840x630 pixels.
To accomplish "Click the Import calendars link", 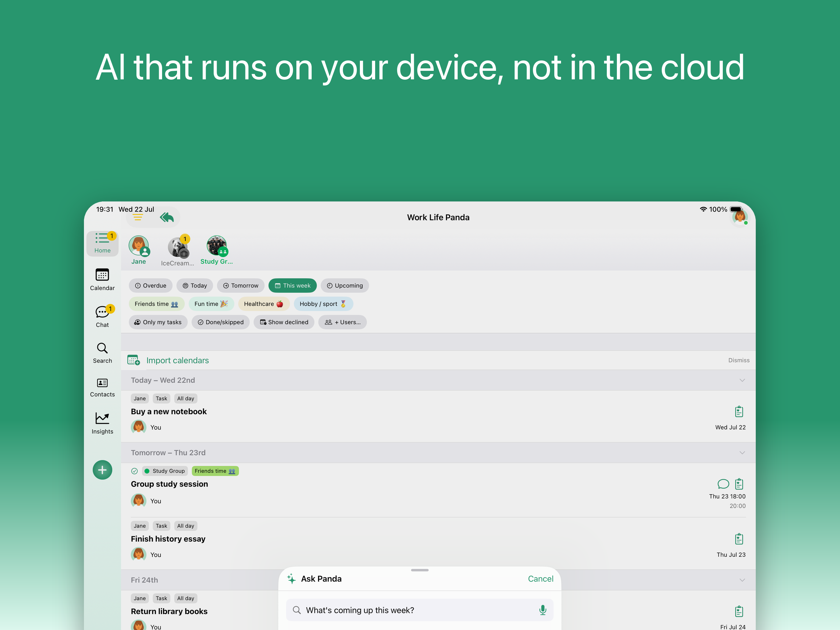I will click(177, 360).
